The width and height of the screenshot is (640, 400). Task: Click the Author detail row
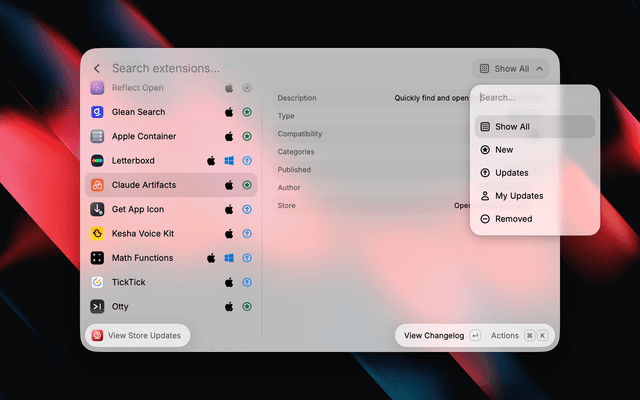point(371,188)
